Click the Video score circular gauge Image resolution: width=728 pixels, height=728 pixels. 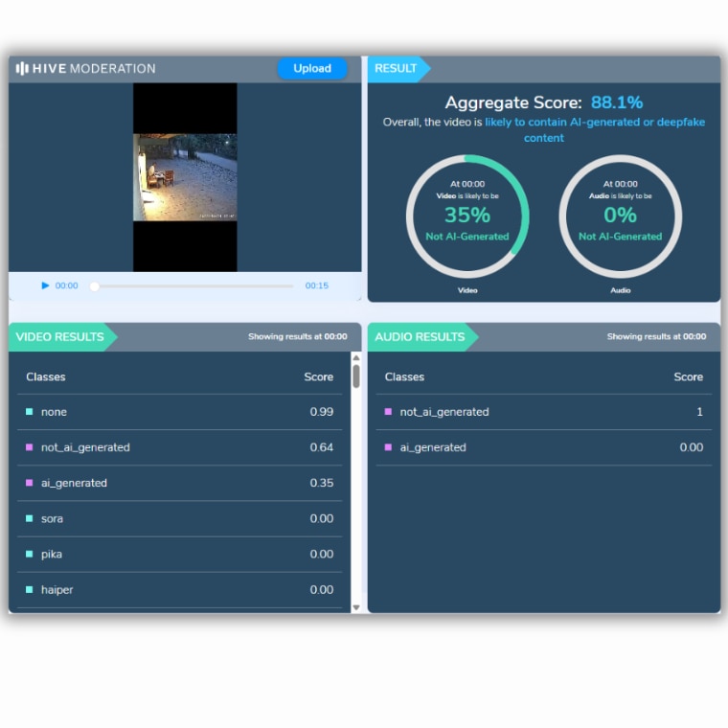[467, 216]
